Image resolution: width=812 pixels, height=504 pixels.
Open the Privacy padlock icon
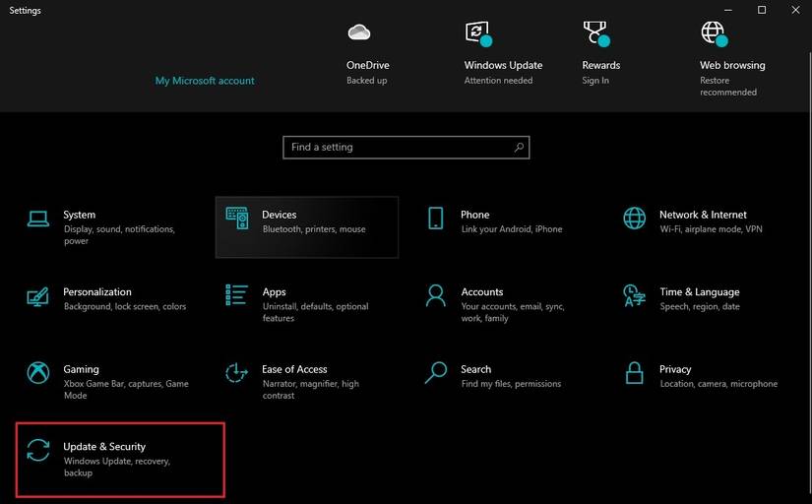[x=635, y=372]
